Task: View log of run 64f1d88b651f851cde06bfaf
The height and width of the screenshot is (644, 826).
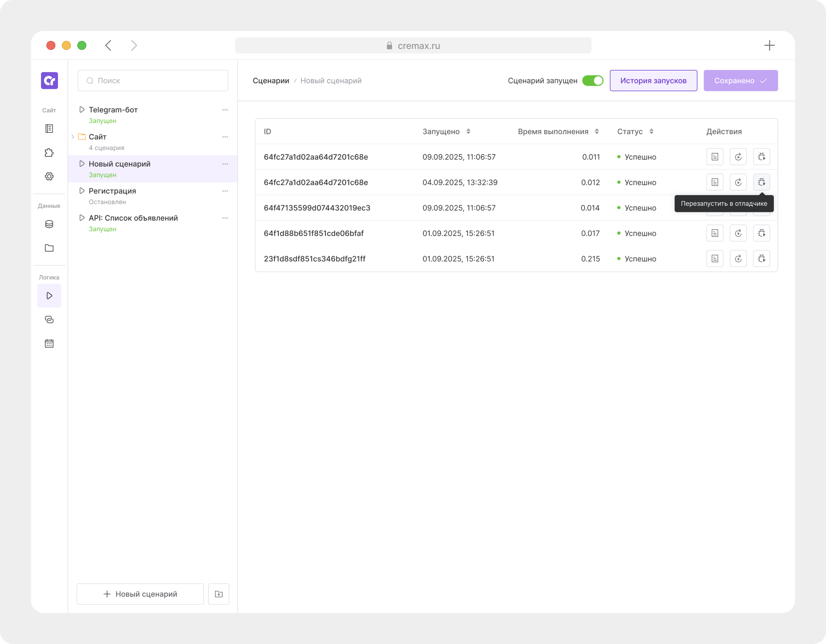Action: pyautogui.click(x=715, y=233)
